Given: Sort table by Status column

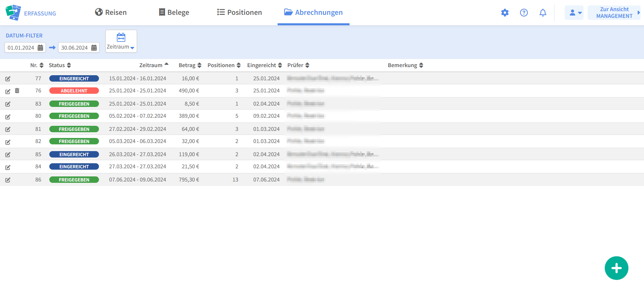Looking at the screenshot, I should click(60, 65).
